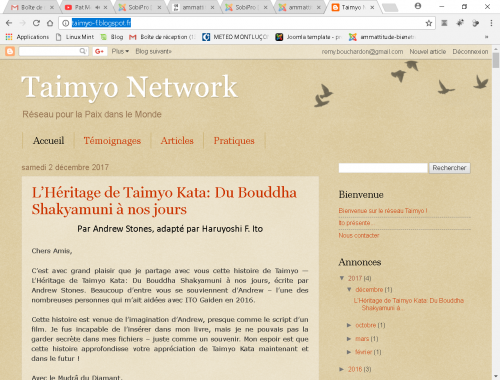500x380 pixels.
Task: Go back with the browser back arrow
Action: coord(9,23)
